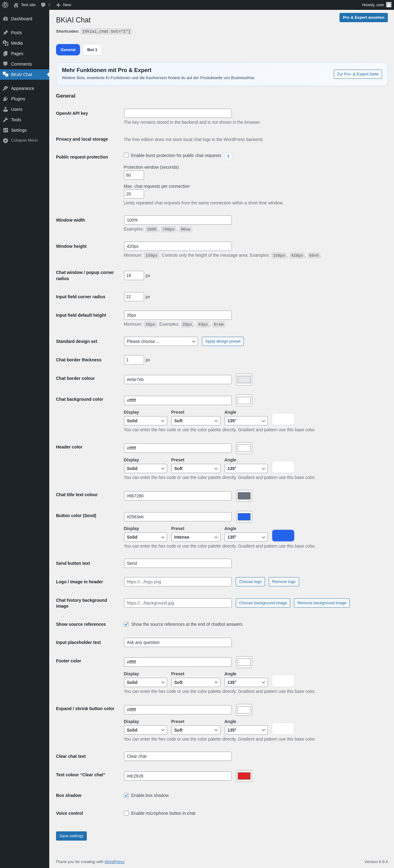Select the General tab
Image resolution: width=394 pixels, height=868 pixels.
click(68, 50)
